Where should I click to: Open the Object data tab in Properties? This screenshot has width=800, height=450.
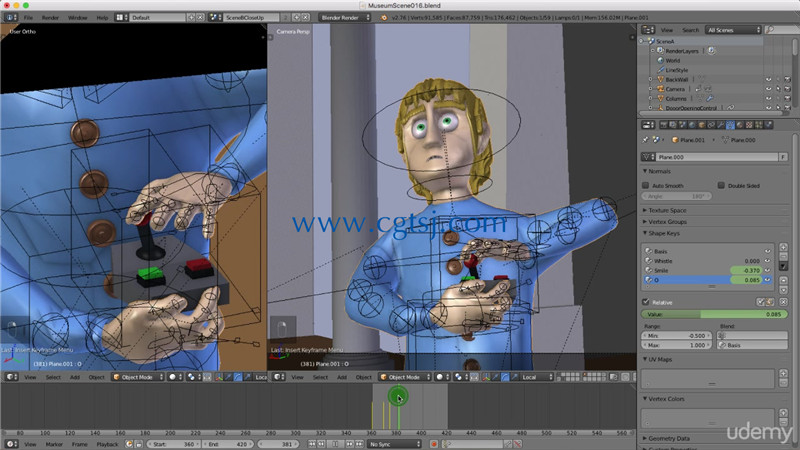tap(730, 124)
